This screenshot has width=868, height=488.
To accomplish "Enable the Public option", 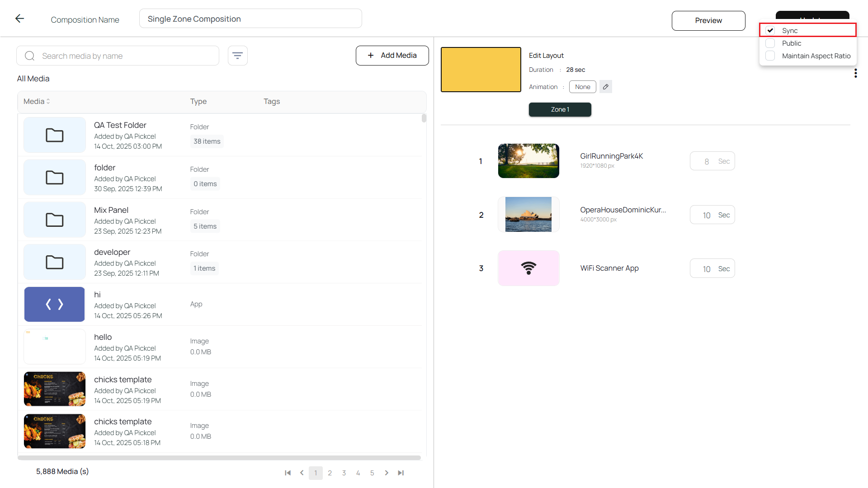I will tap(770, 43).
